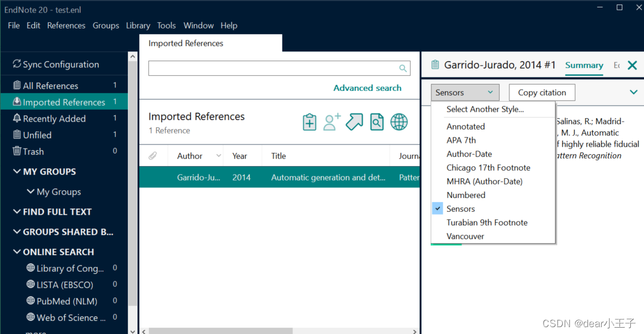
Task: Click the Export references arrow icon
Action: pyautogui.click(x=354, y=122)
